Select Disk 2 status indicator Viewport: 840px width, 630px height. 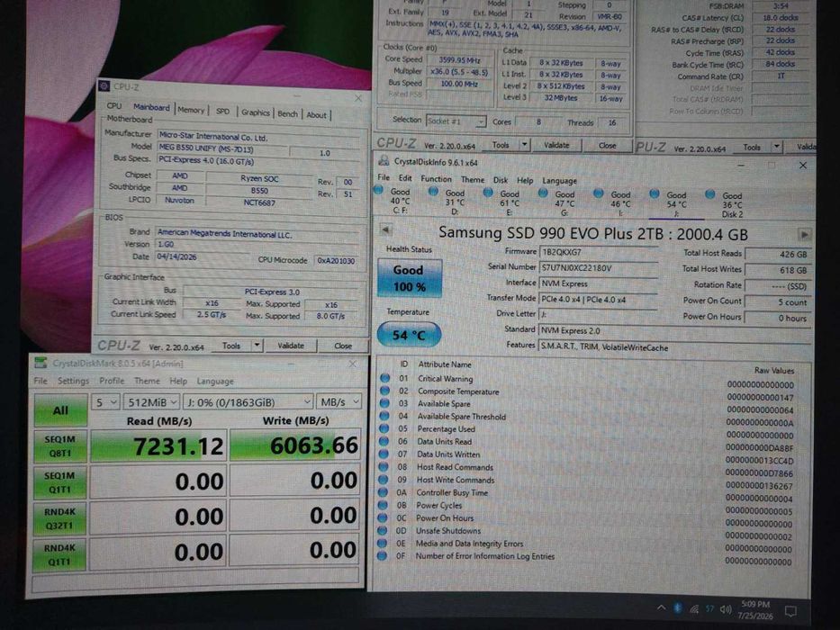tap(709, 193)
